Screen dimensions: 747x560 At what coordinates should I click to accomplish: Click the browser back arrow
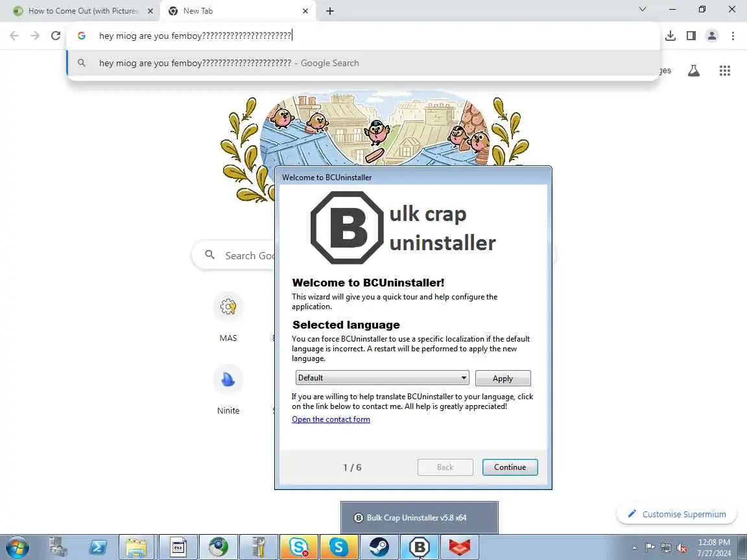14,36
